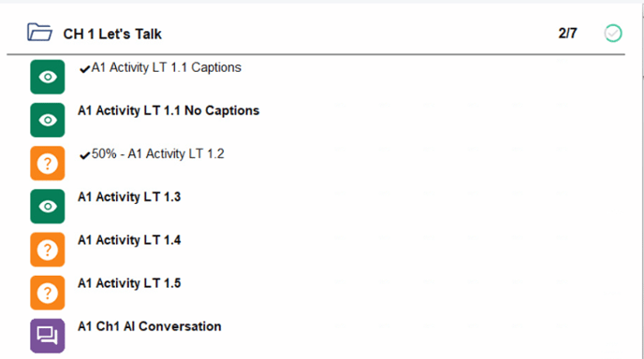Open A1 Activity LT 1.4

(x=129, y=240)
